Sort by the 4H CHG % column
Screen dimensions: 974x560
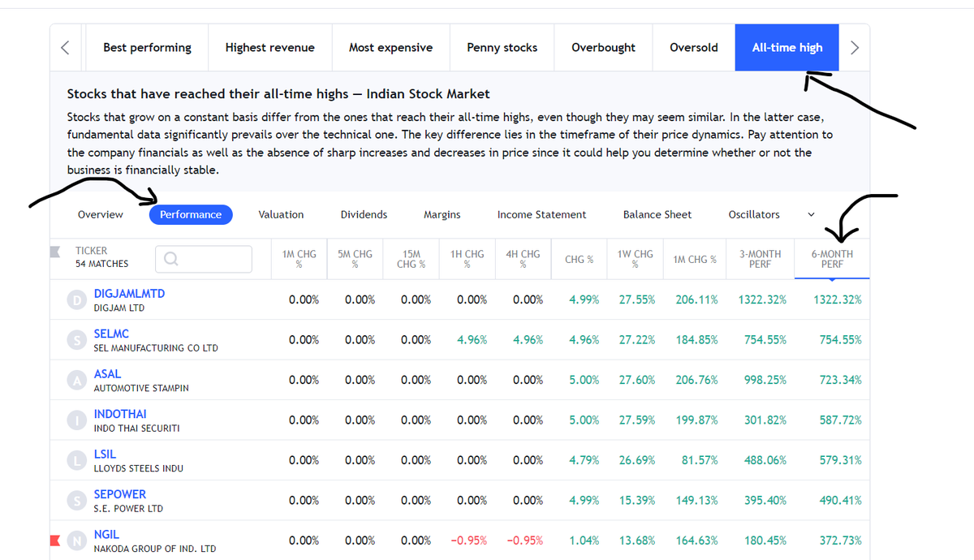coord(523,259)
